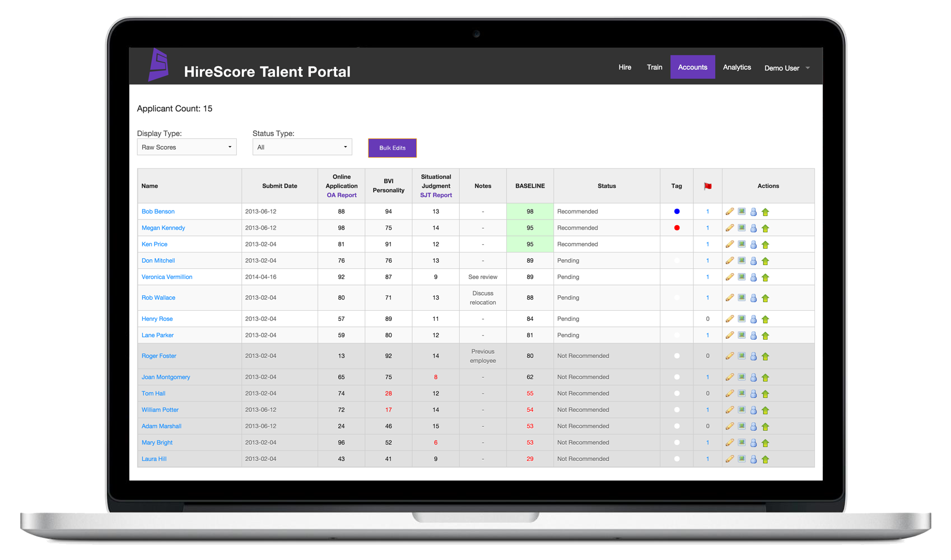The width and height of the screenshot is (951, 560).
Task: Click pencil icon in Adam Marshall row
Action: (730, 426)
